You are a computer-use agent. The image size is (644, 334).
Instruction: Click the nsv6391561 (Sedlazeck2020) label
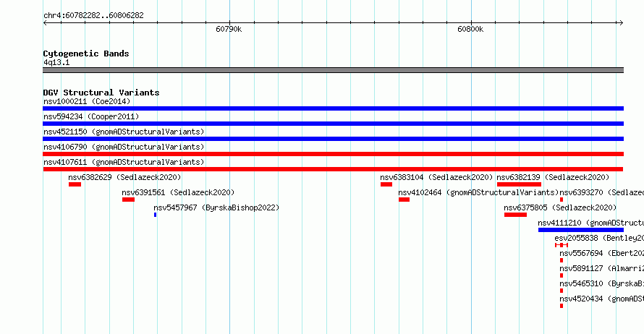(x=178, y=192)
